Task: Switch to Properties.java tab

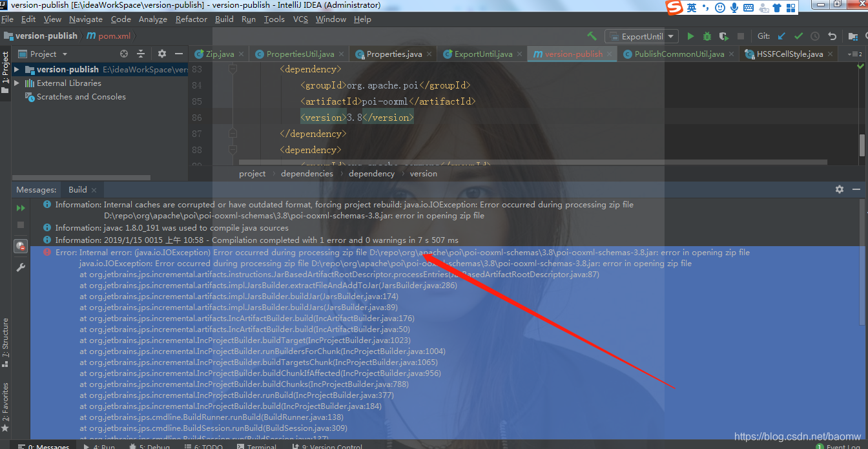Action: (x=393, y=54)
